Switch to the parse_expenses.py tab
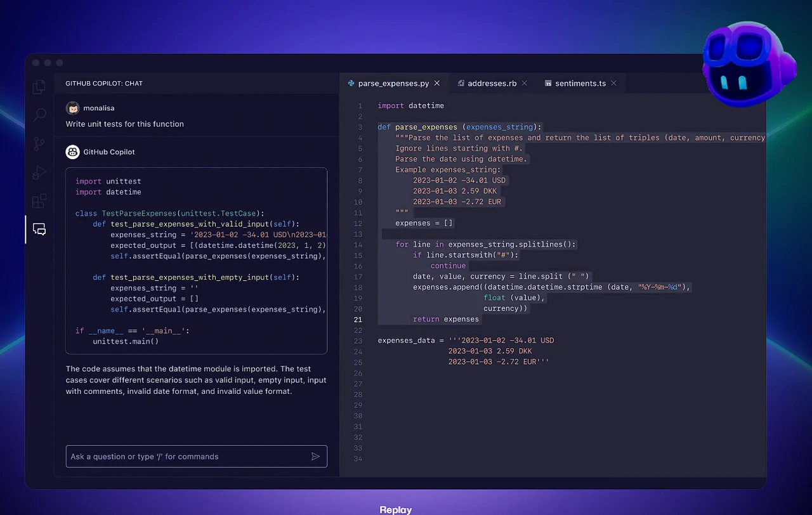This screenshot has width=812, height=515. click(394, 83)
